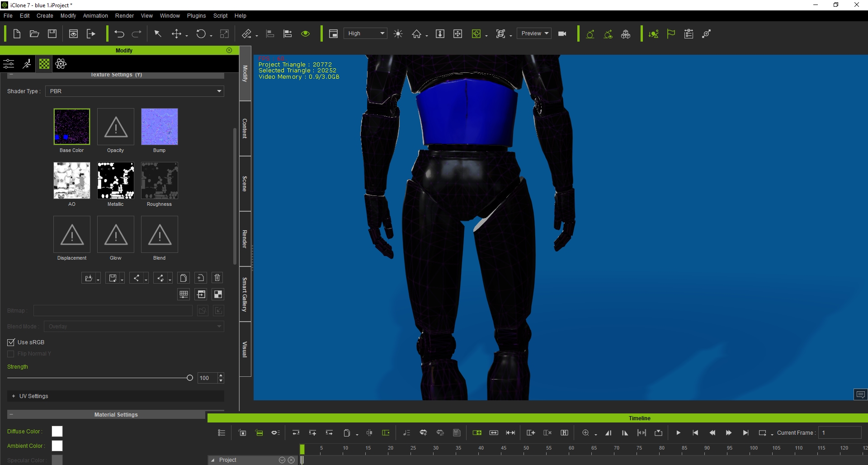Switch to the Smart Gallery side tab

245,294
